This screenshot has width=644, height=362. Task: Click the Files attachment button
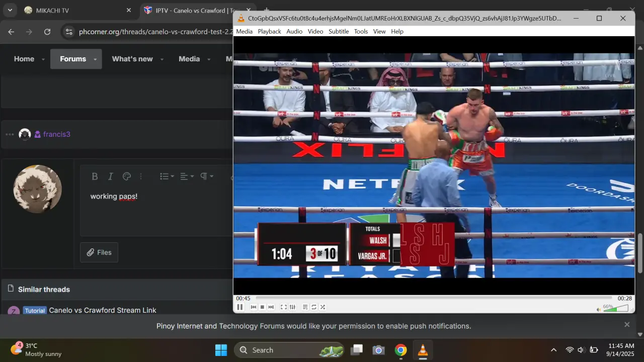click(x=99, y=252)
